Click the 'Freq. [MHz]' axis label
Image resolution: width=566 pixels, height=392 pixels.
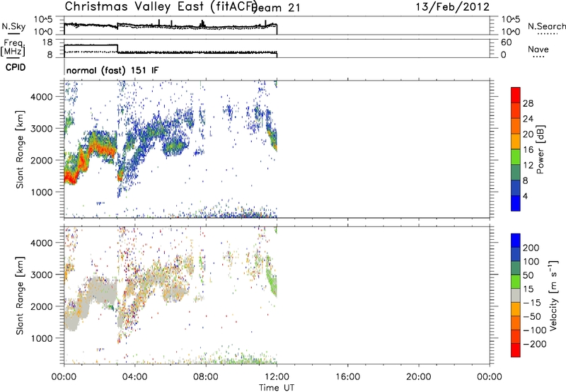click(x=13, y=47)
